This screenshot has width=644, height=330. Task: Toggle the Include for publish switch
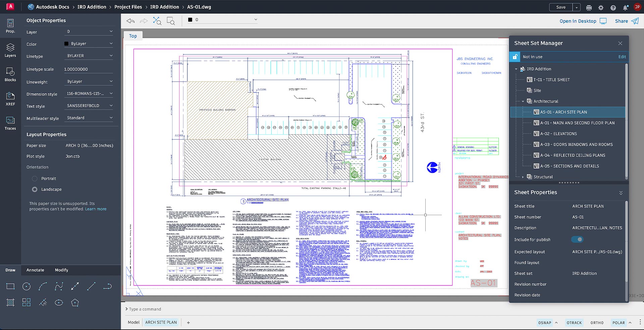point(577,239)
